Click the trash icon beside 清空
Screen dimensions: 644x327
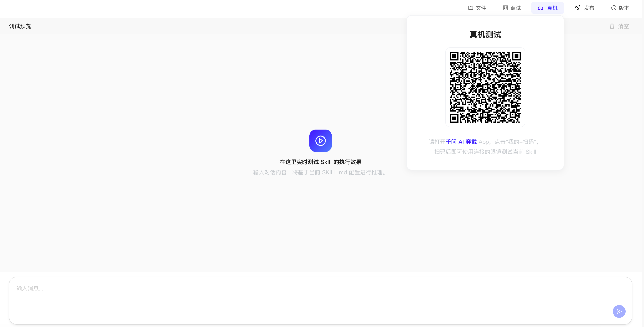612,26
